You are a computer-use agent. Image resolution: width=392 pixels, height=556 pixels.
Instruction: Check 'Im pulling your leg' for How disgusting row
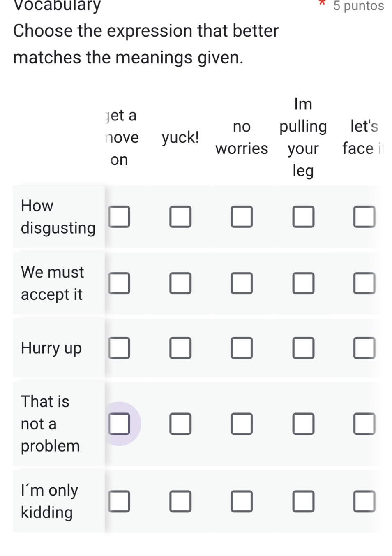tap(303, 217)
